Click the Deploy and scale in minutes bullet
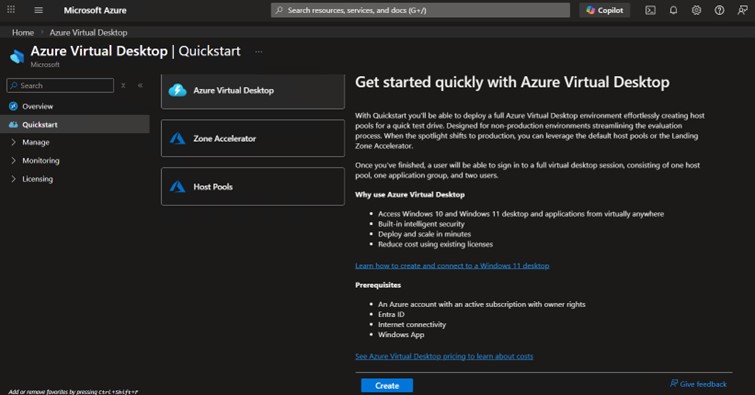755x395 pixels. (424, 234)
